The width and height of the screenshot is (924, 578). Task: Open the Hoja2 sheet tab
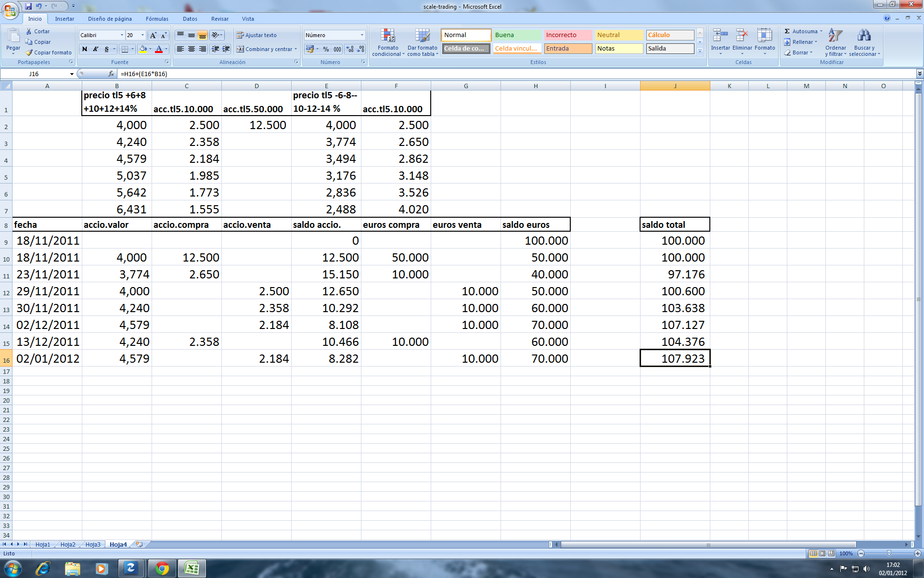point(68,544)
